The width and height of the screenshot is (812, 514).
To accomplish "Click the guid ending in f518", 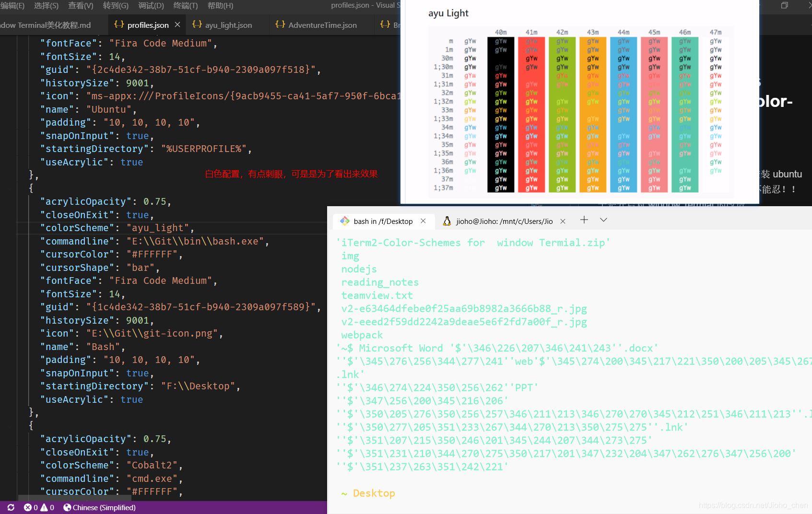I will coord(201,70).
